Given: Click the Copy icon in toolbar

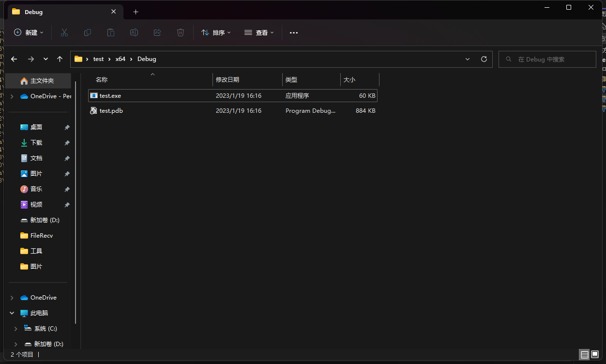Looking at the screenshot, I should pos(88,32).
